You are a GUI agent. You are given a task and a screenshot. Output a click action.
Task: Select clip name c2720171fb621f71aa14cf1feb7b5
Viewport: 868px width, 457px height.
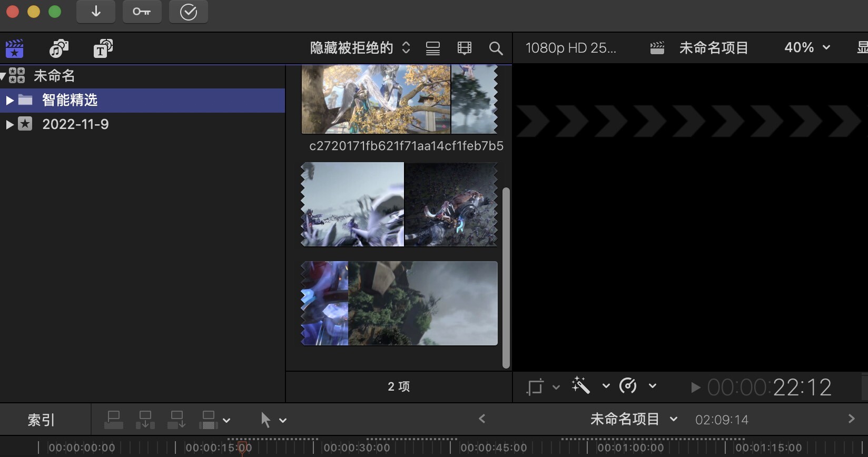click(x=406, y=146)
